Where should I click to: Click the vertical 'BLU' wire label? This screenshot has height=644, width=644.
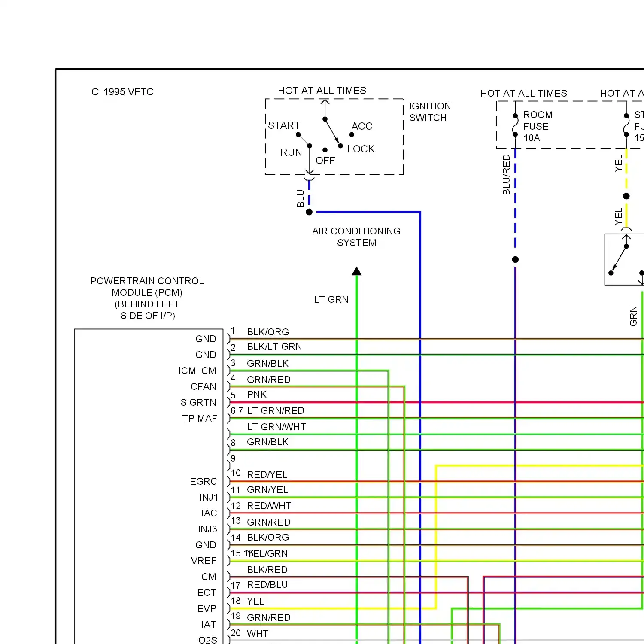point(301,198)
